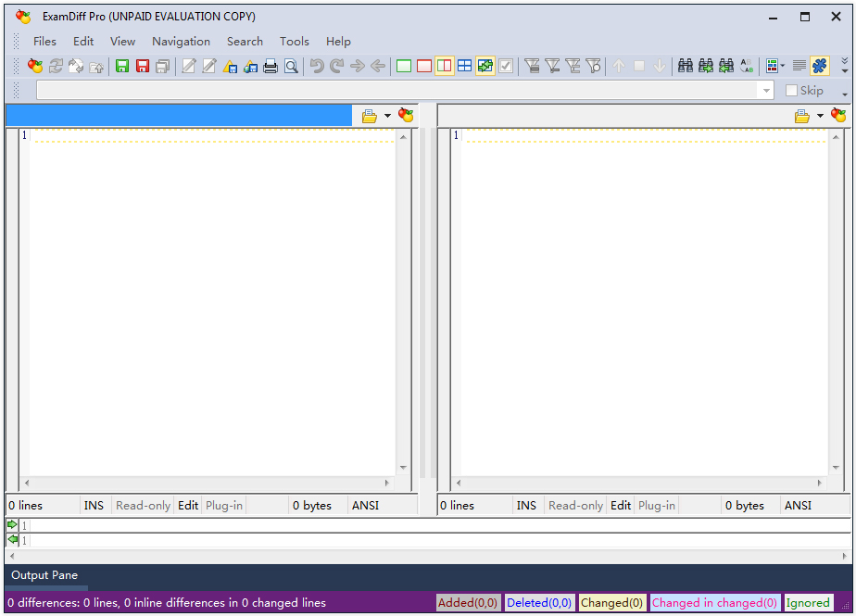The height and width of the screenshot is (616, 856).
Task: Expand the left pane open-file dropdown arrow
Action: point(388,117)
